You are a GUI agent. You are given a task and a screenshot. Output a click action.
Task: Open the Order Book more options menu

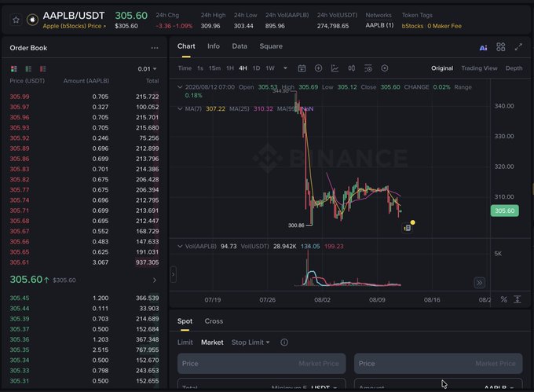pyautogui.click(x=155, y=48)
